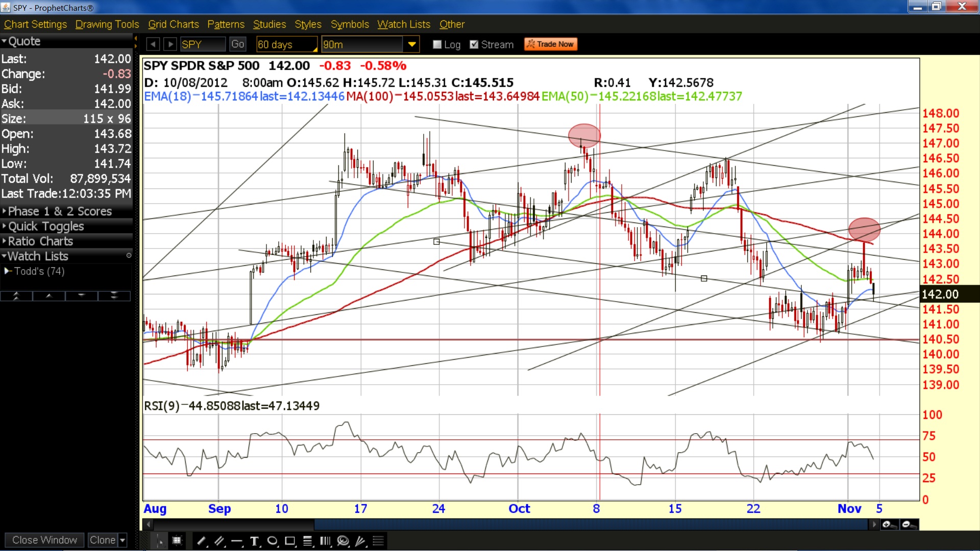Image resolution: width=980 pixels, height=551 pixels.
Task: Click the Trade Now button
Action: pos(551,44)
